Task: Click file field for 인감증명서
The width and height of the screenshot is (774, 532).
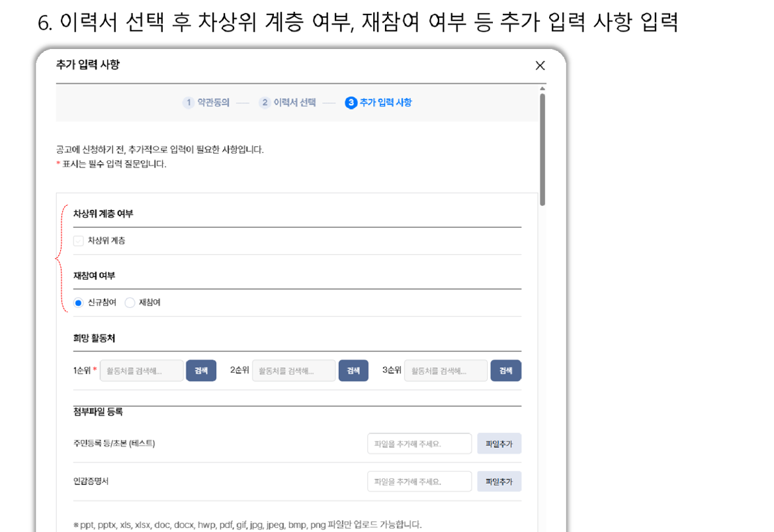Action: tap(419, 482)
